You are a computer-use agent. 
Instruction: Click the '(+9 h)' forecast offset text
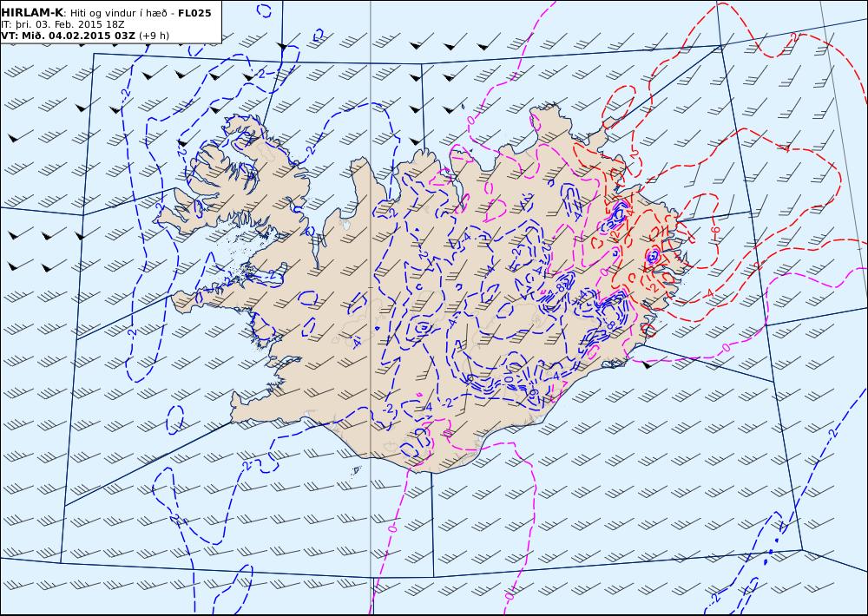154,36
